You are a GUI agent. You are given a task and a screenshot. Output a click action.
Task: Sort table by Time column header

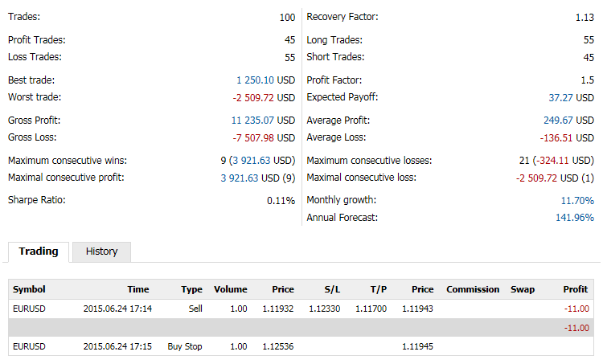pos(138,289)
